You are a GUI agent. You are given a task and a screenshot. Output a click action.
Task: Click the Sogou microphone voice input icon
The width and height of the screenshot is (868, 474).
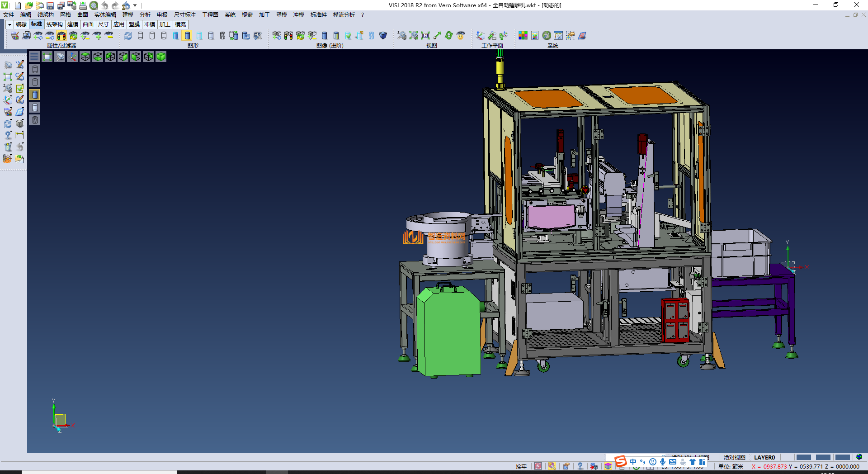point(662,462)
